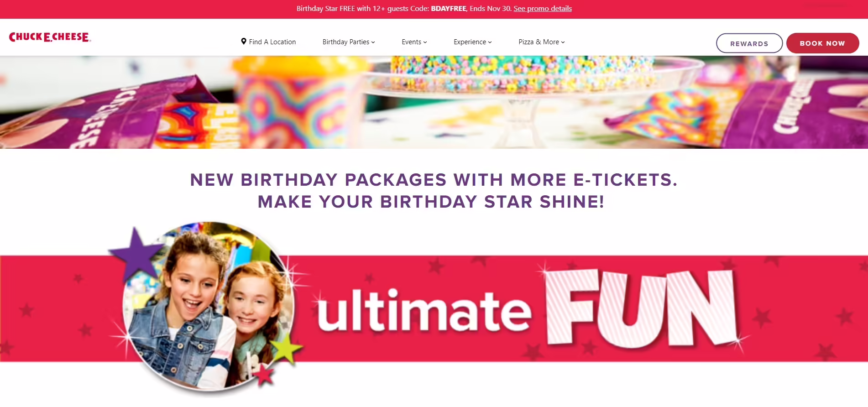Expand the Experience dropdown arrow
The image size is (868, 407).
[x=490, y=42]
